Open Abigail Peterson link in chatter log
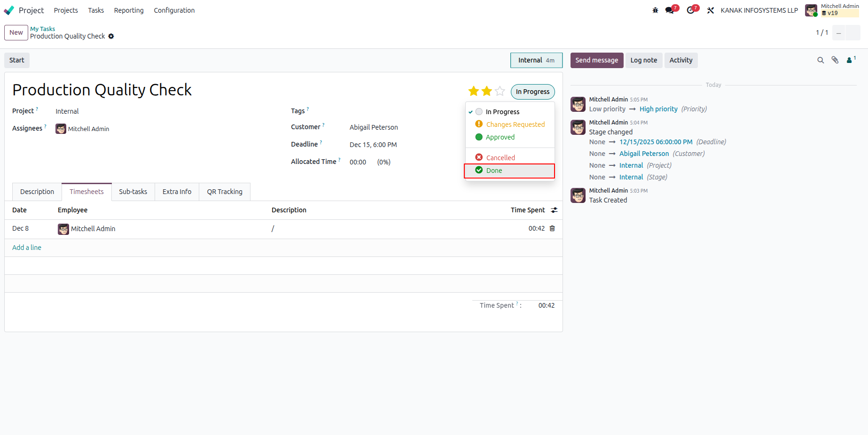Image resolution: width=868 pixels, height=435 pixels. [644, 154]
